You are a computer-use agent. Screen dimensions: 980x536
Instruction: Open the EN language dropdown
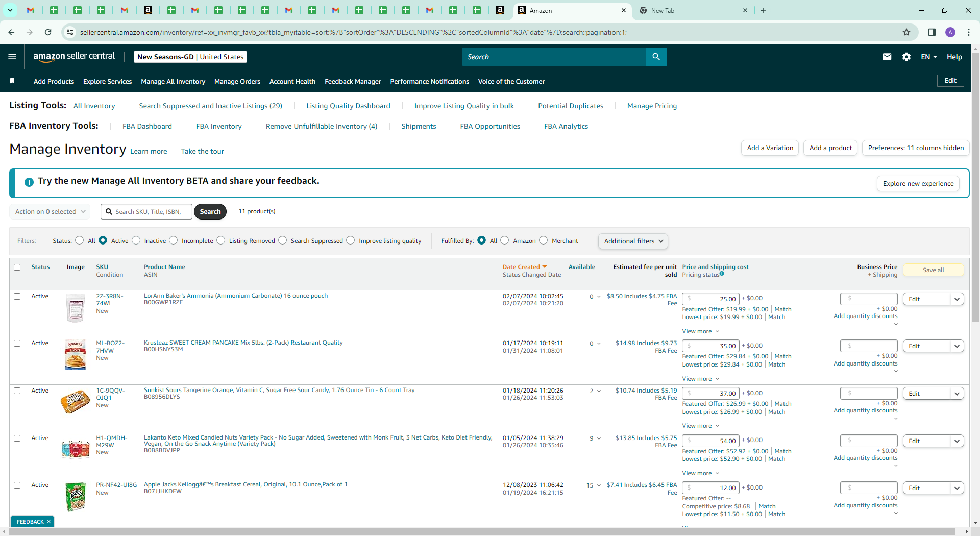pos(929,57)
